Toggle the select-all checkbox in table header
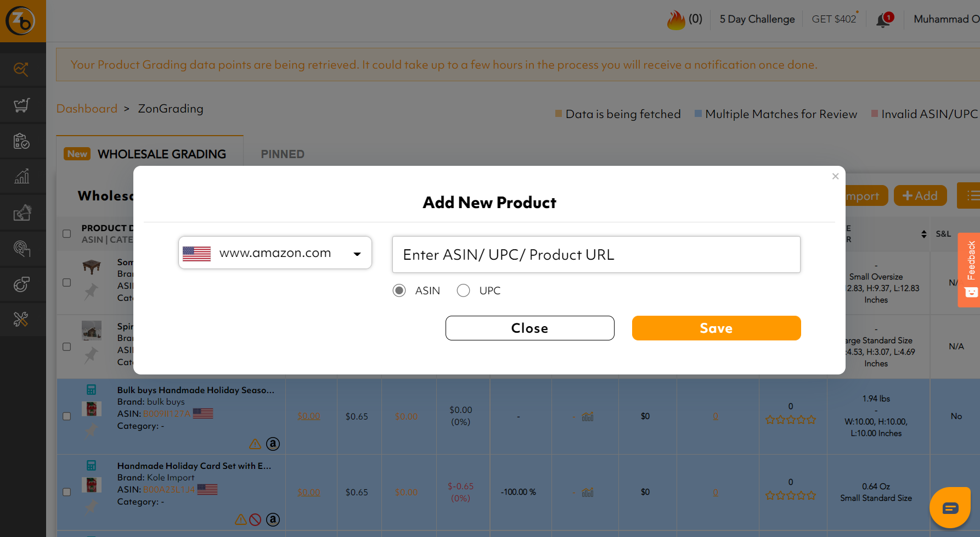Viewport: 980px width, 537px height. (x=67, y=234)
